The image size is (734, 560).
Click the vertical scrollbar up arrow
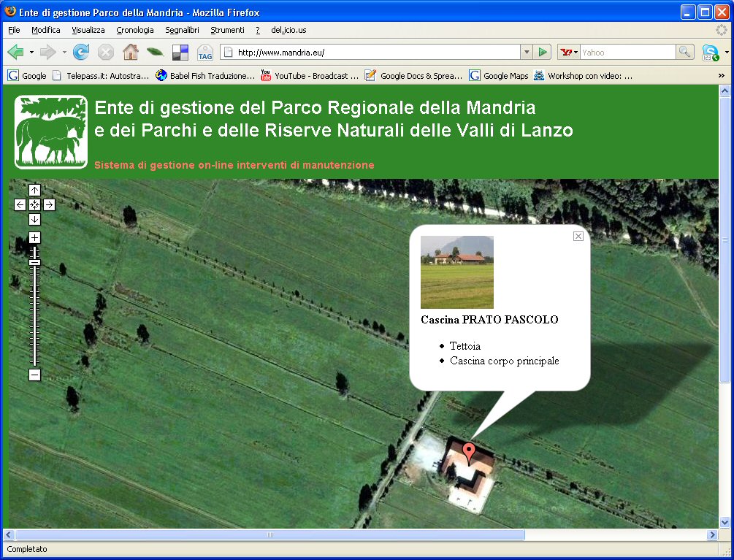point(725,91)
